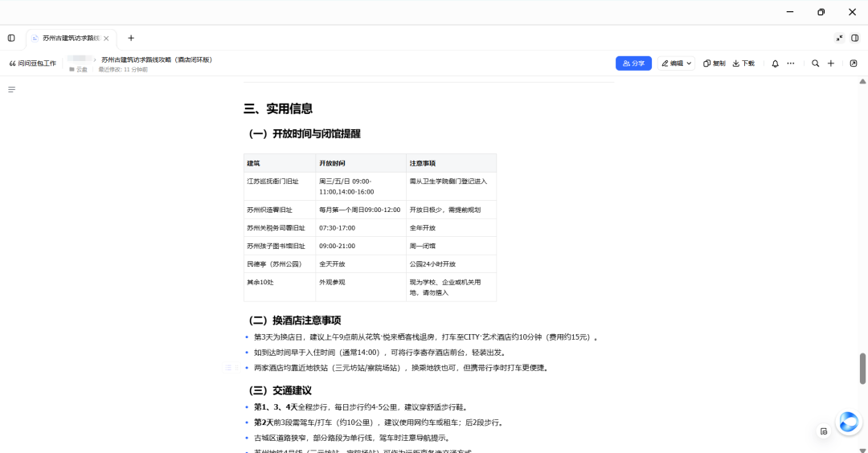Open the document outline icon
Viewport: 868px width, 453px height.
coord(11,90)
